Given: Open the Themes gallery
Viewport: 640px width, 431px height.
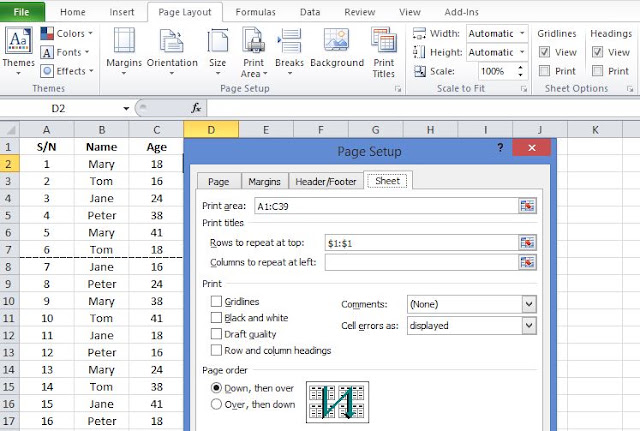Looking at the screenshot, I should pos(18,51).
